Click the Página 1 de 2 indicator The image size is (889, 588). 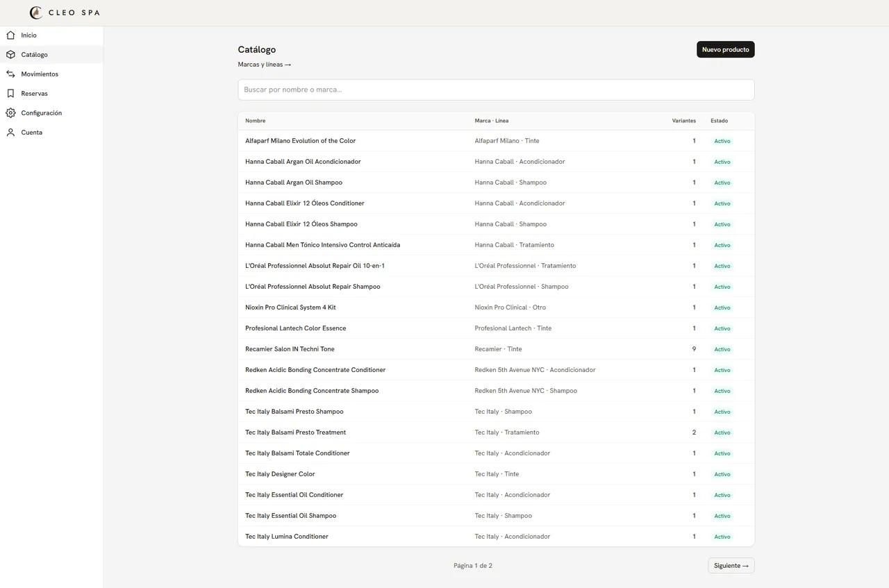tap(473, 566)
